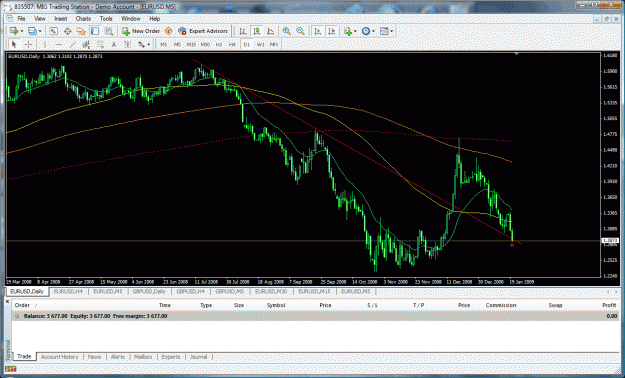Click the Symbol column header

pyautogui.click(x=276, y=305)
